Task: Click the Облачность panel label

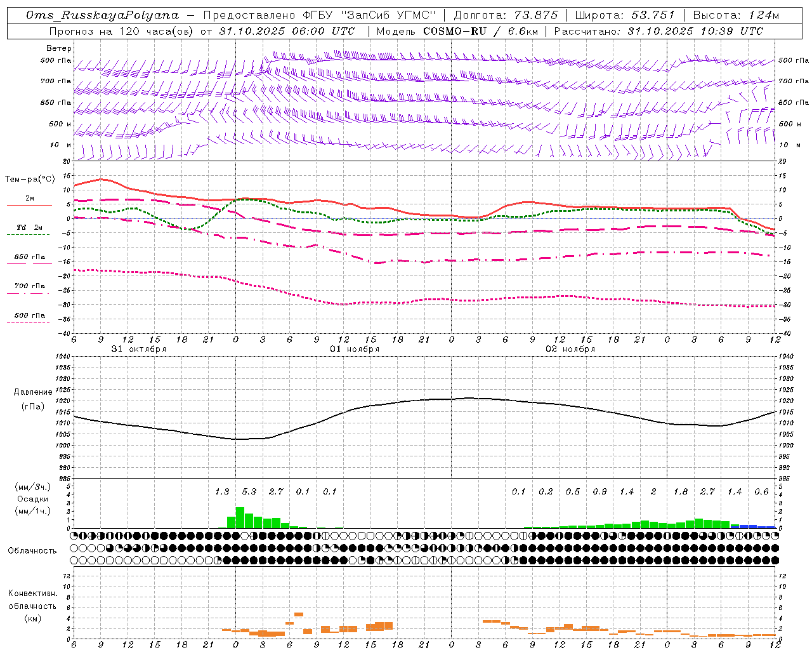Action: coord(32,550)
